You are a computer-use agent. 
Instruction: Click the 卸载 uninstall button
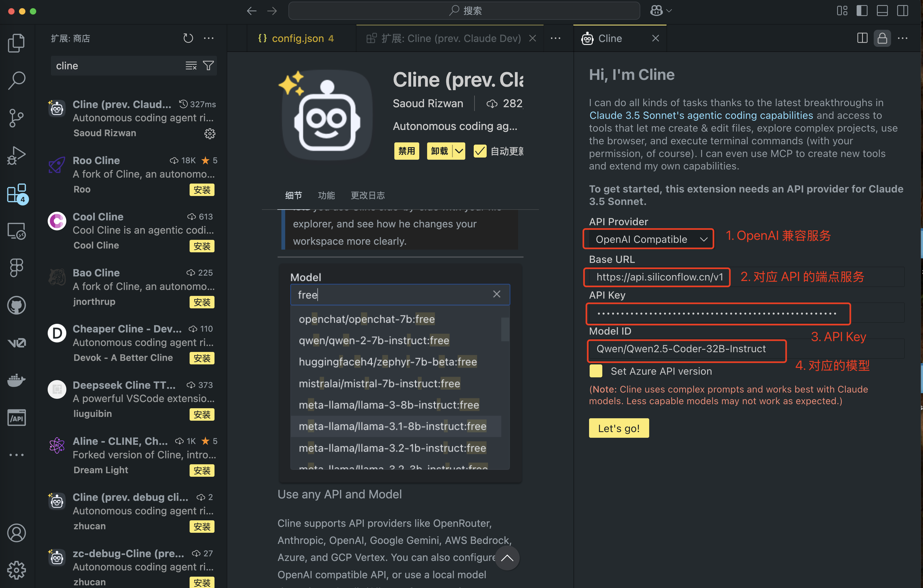click(x=439, y=151)
